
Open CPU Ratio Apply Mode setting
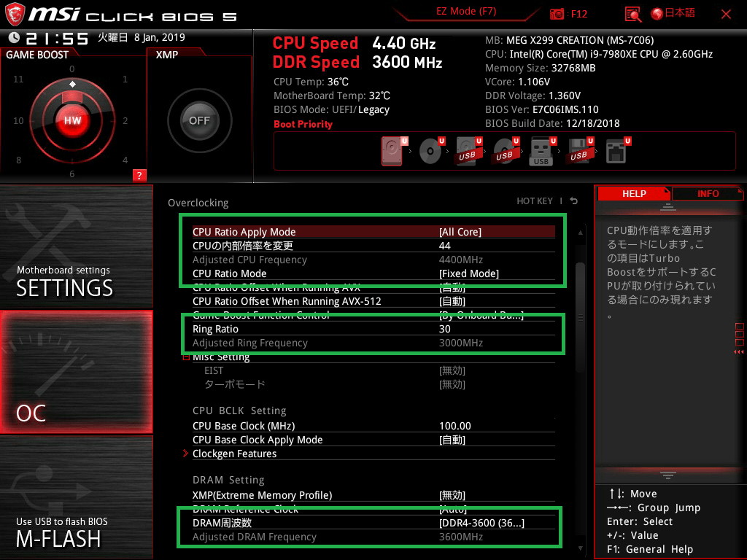point(373,232)
